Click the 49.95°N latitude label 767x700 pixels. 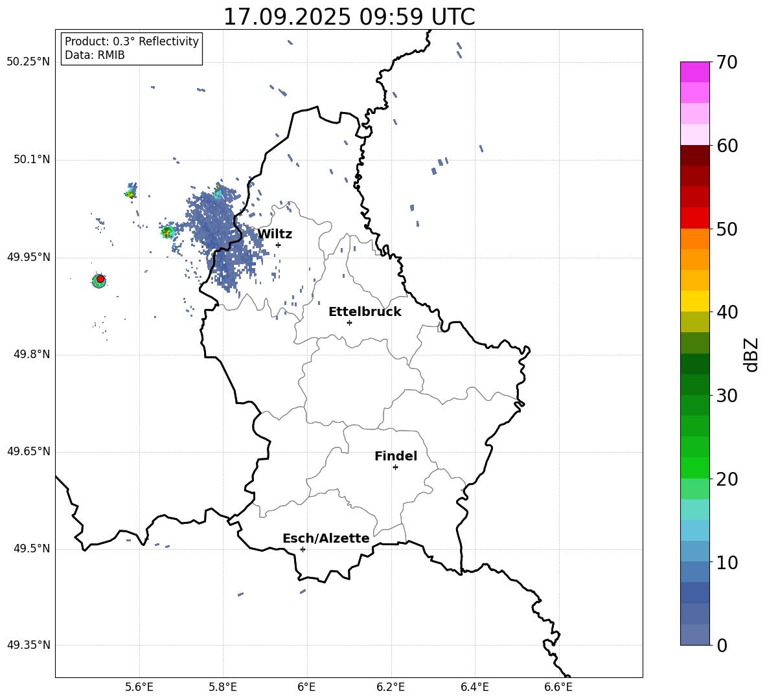(x=28, y=257)
